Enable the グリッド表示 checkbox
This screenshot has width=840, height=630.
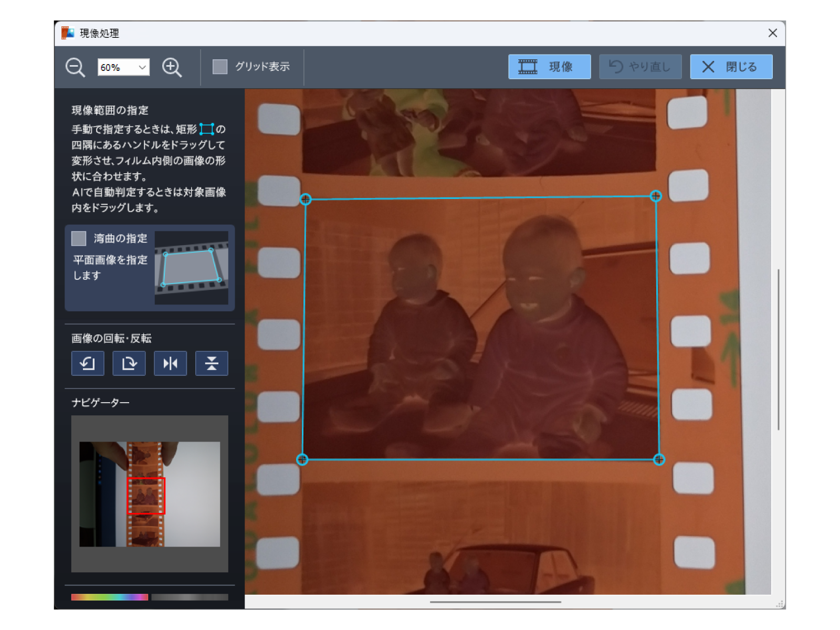coord(220,67)
